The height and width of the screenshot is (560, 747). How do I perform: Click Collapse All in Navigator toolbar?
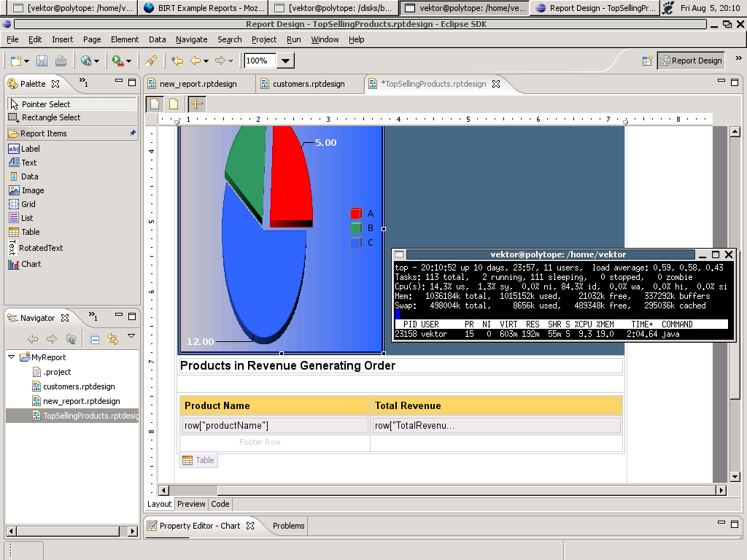point(95,339)
